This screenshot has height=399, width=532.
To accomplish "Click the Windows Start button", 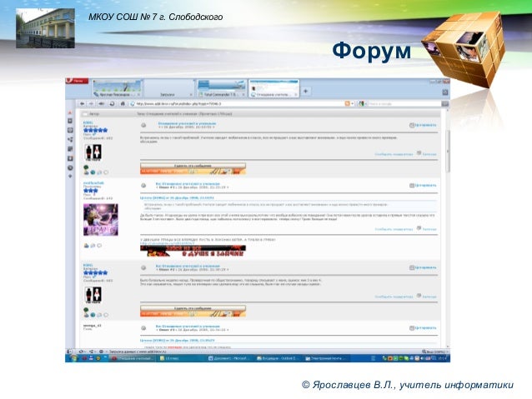I will [x=73, y=358].
